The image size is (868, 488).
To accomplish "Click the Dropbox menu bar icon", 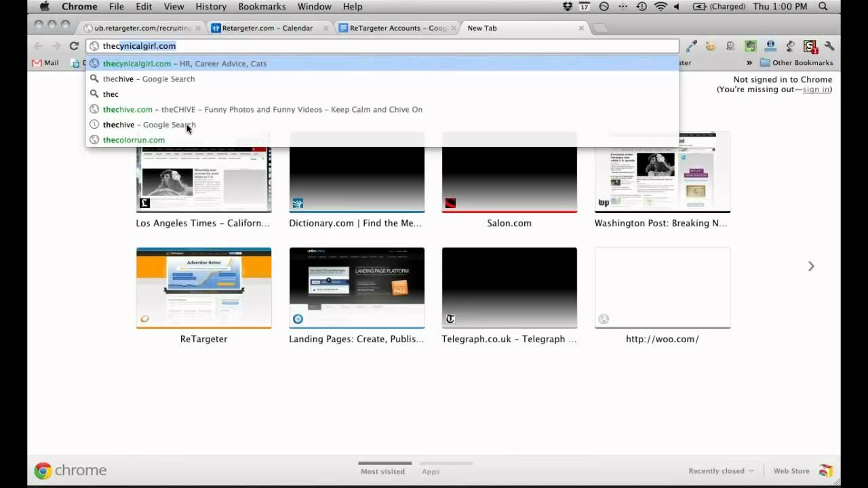I will pyautogui.click(x=568, y=7).
